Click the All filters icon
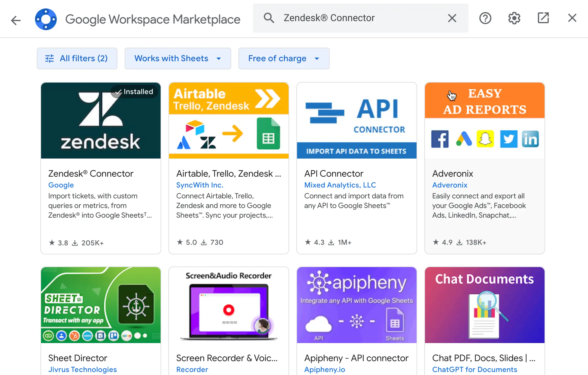 [x=50, y=58]
